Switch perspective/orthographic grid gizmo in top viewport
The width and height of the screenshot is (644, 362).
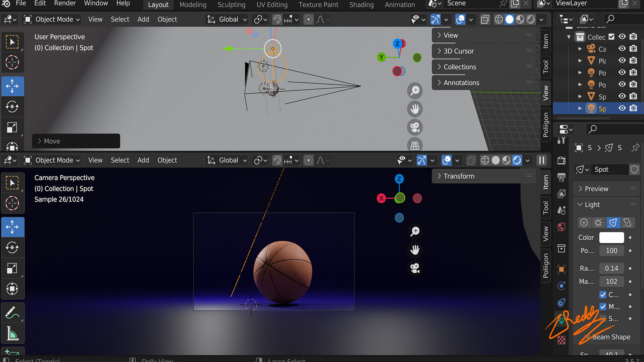tap(415, 145)
